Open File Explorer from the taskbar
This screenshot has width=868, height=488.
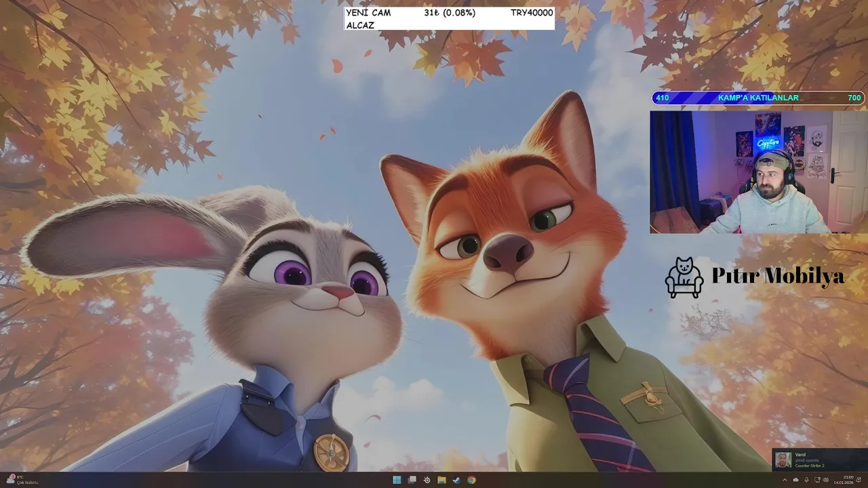441,480
